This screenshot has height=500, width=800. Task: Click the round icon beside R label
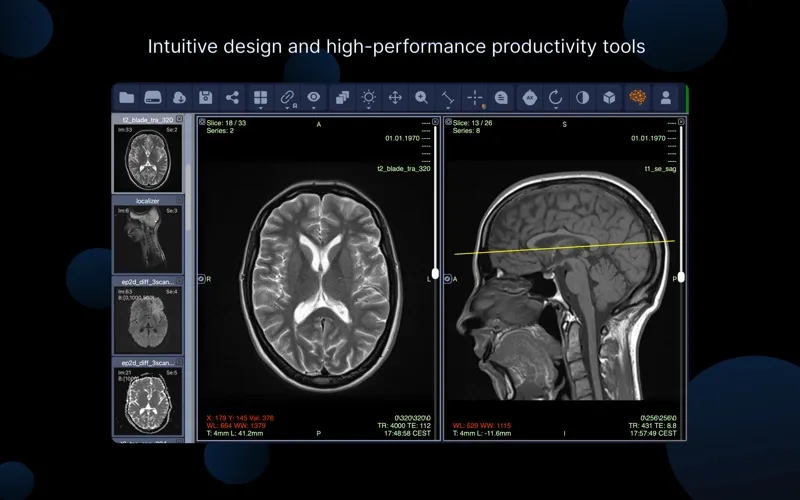201,279
